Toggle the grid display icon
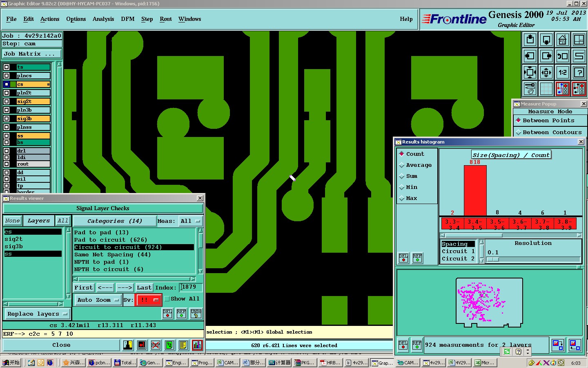The image size is (588, 368). click(546, 88)
